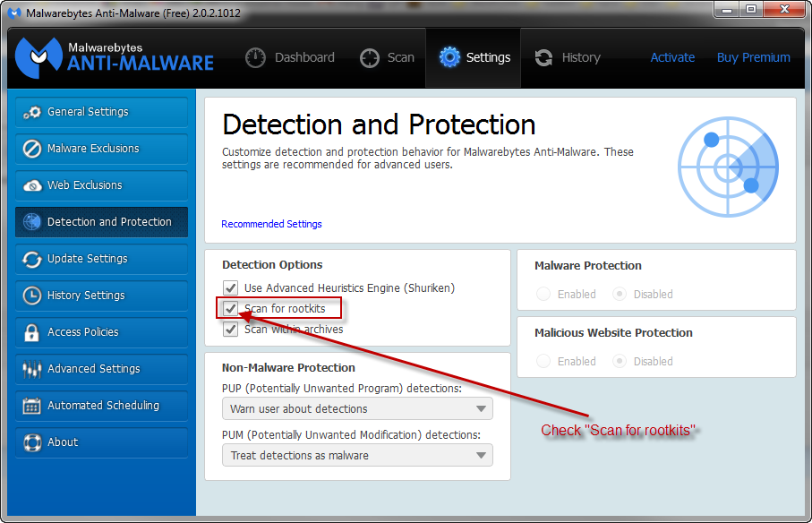The height and width of the screenshot is (523, 812).
Task: Click the History Settings clock icon
Action: point(32,296)
